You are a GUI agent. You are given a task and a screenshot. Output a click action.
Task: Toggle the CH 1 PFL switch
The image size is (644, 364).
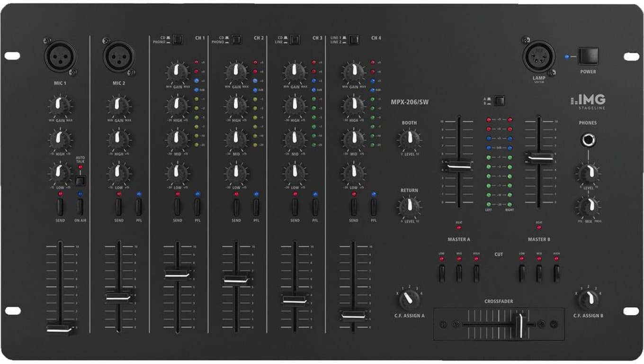pos(197,207)
